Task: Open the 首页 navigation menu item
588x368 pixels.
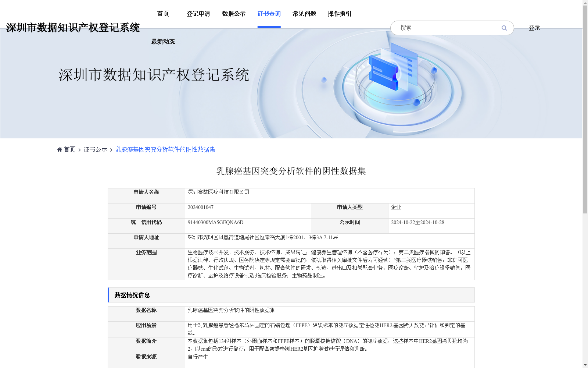Action: coord(163,14)
